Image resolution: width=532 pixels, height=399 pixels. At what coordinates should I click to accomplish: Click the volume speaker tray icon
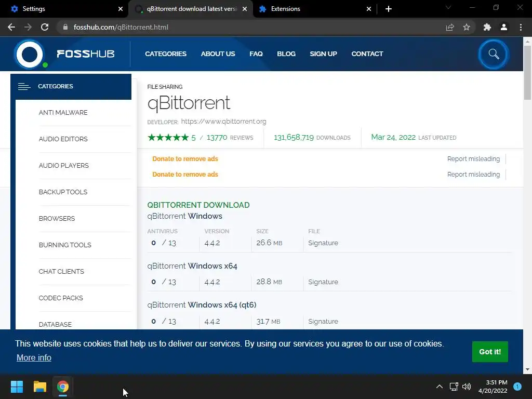(467, 387)
